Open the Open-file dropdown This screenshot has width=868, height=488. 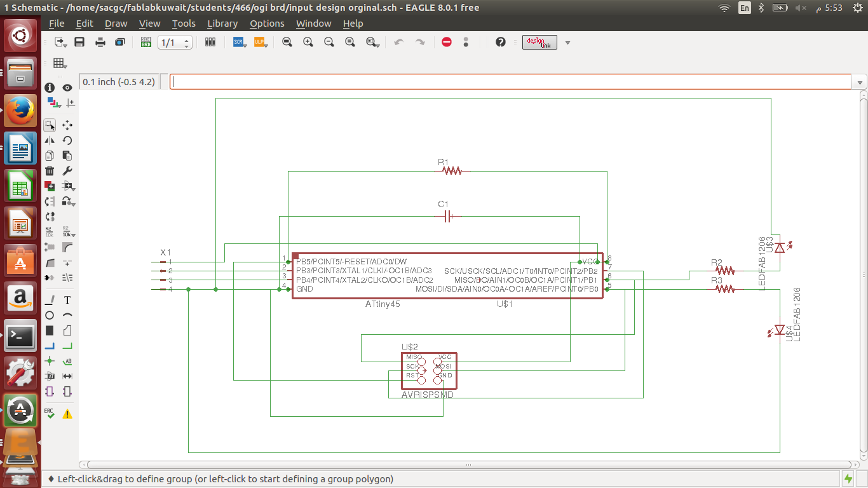61,42
